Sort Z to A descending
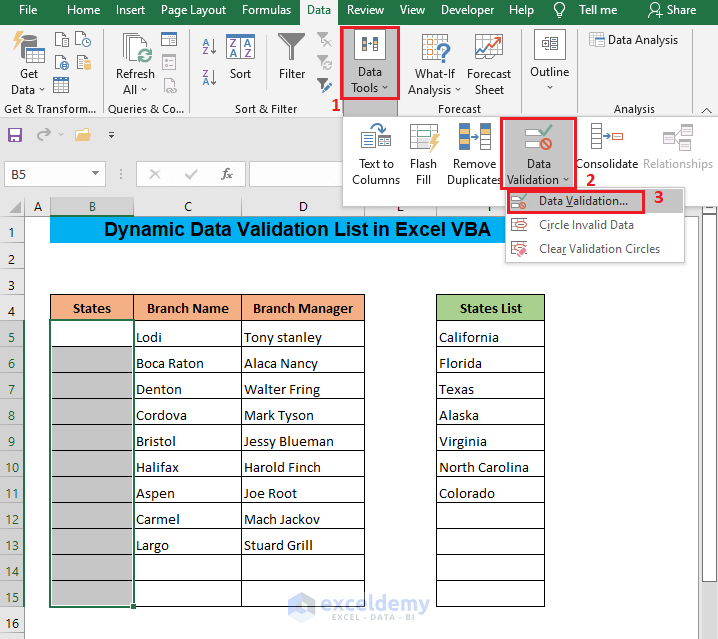Screen dimensions: 718x639 (x=209, y=77)
